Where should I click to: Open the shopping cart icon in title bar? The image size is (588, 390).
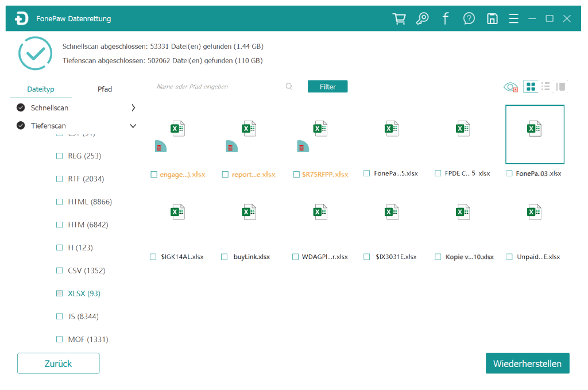point(399,18)
